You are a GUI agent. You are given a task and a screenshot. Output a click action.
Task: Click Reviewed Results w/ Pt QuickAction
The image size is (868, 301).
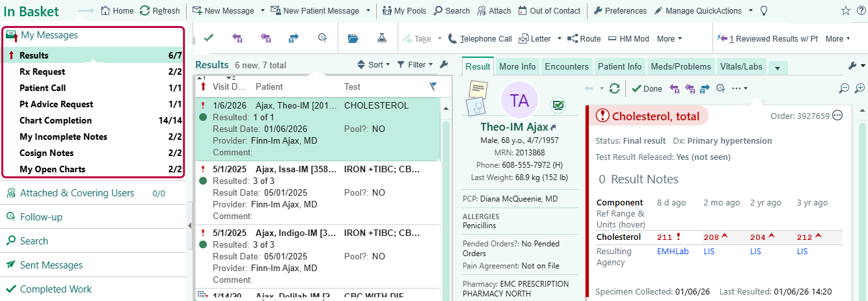pyautogui.click(x=768, y=39)
